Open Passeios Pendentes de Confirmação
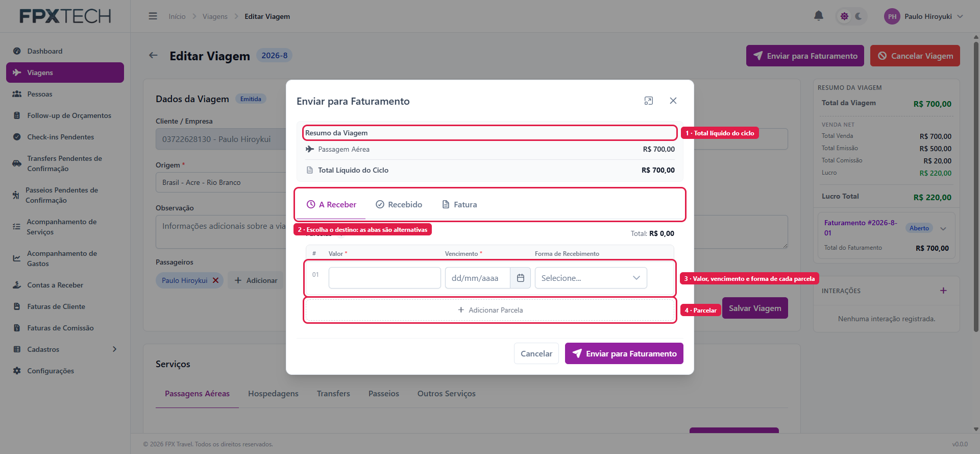 [65, 195]
